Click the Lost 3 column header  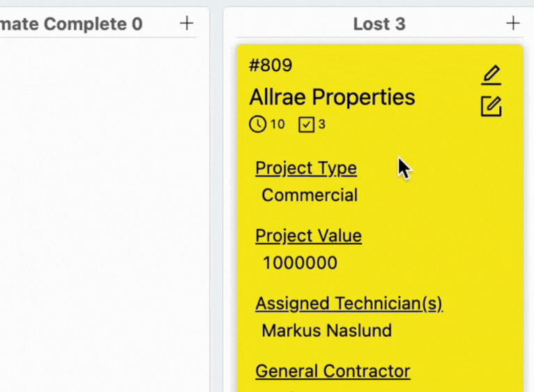[x=379, y=24]
